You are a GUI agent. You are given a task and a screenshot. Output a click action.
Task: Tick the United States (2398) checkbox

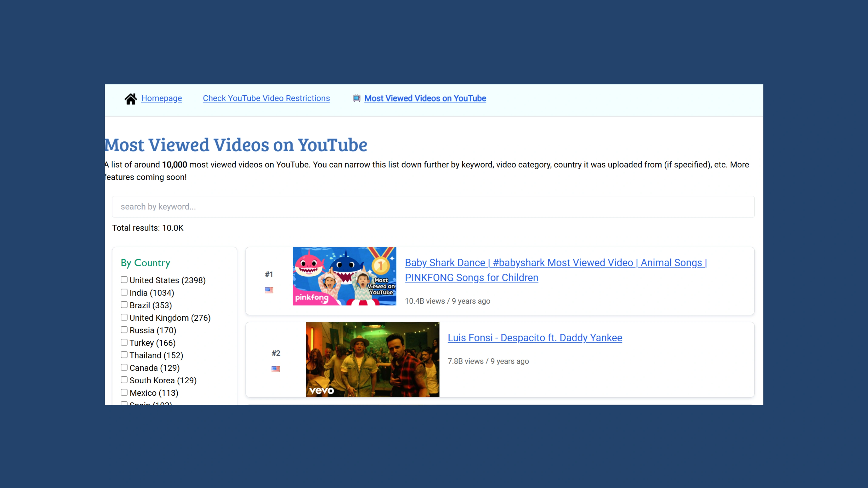pos(124,280)
